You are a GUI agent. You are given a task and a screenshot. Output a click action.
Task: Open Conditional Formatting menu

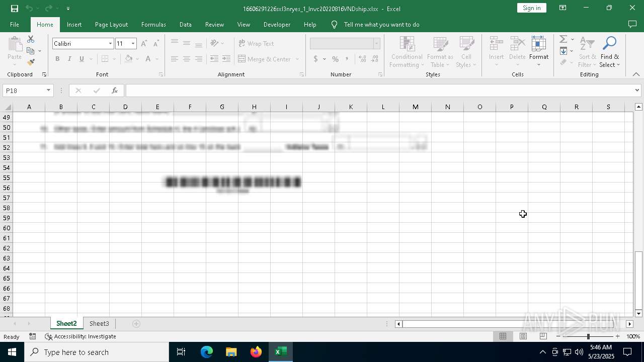point(407,52)
